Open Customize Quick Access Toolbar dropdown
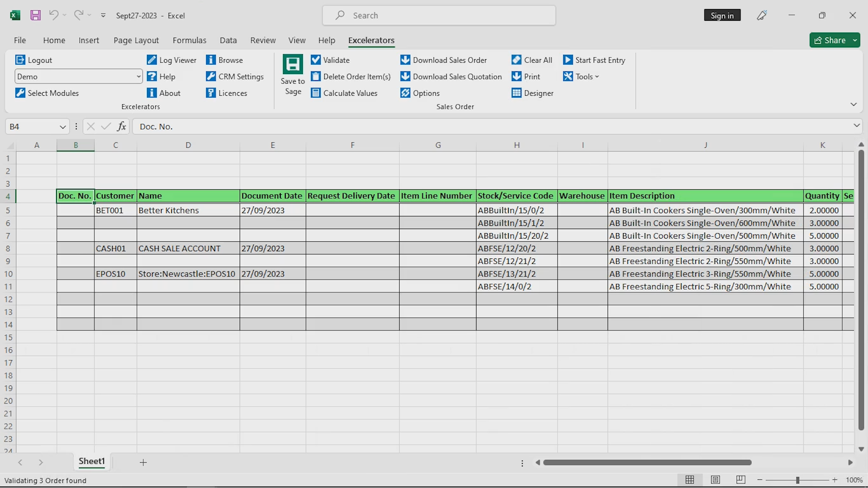Screen dimensions: 868x488 (103, 15)
